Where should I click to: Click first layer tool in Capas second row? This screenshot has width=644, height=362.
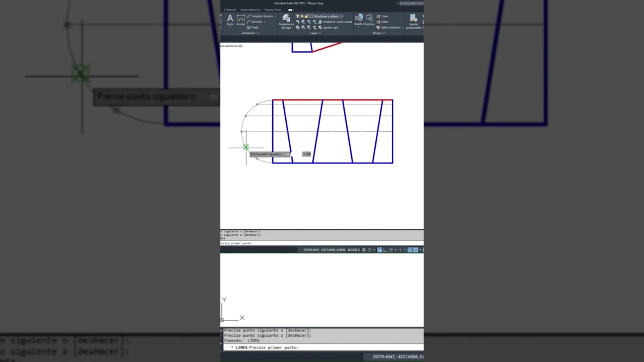tap(297, 22)
